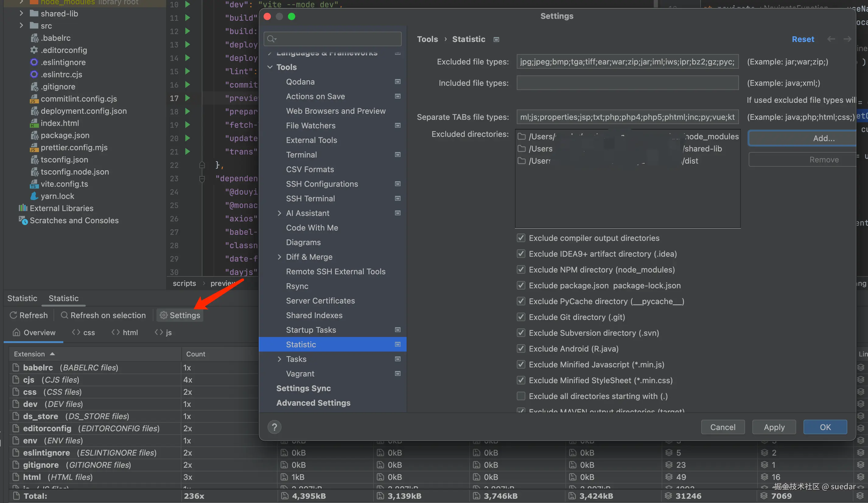The image size is (868, 503).
Task: Click Refresh on selection magnifier icon
Action: pyautogui.click(x=64, y=315)
